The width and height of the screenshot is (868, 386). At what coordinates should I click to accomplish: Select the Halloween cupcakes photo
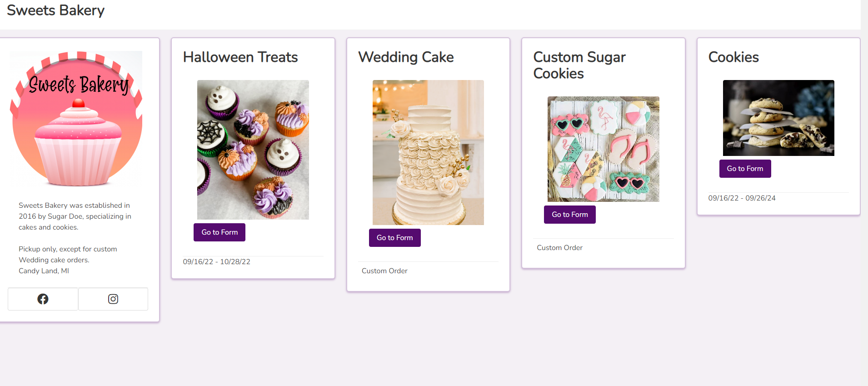[x=253, y=150]
